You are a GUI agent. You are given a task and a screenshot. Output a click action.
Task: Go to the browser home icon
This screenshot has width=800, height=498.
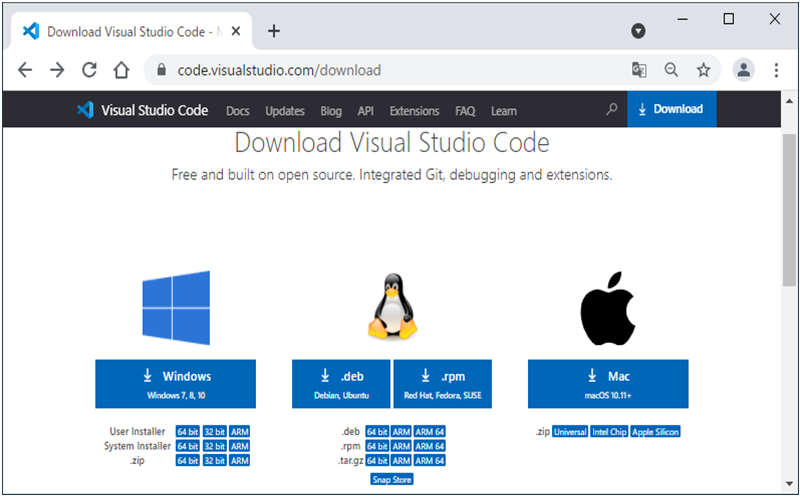[121, 70]
